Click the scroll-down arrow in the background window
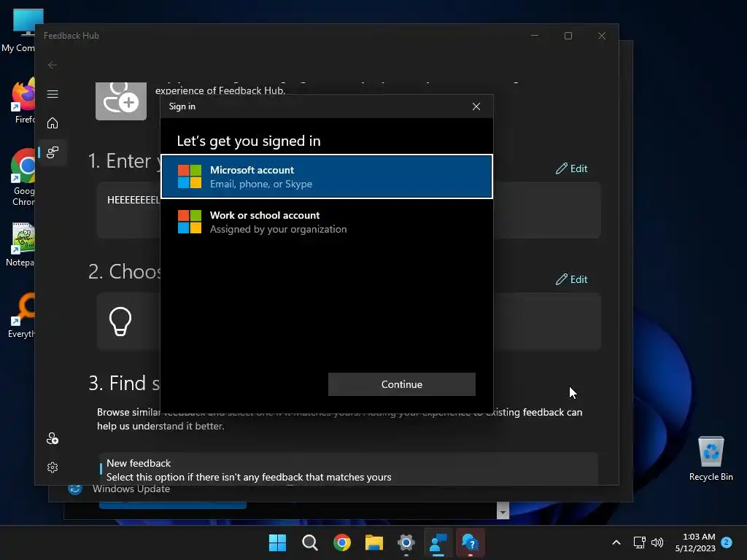Screen dimensions: 747x560 503,511
